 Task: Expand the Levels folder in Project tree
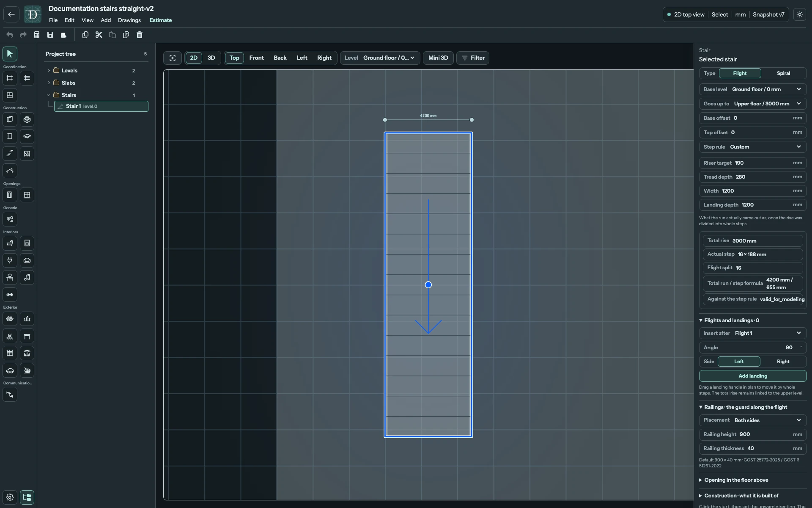(x=49, y=71)
